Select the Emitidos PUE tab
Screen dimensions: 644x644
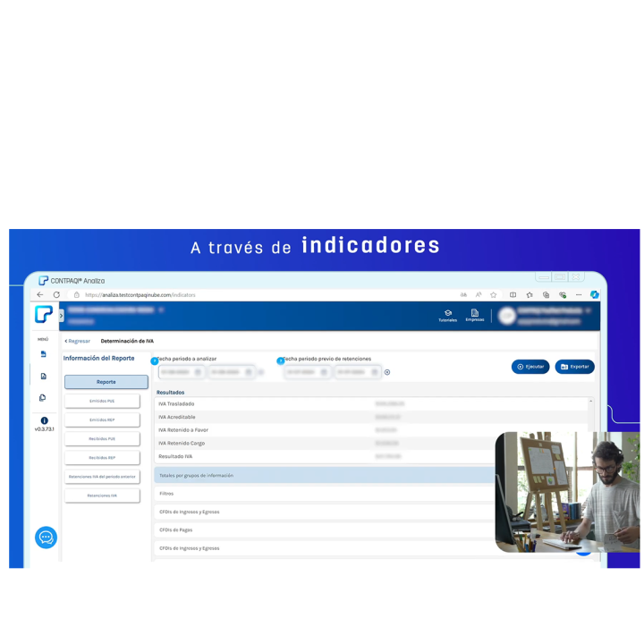click(x=102, y=401)
